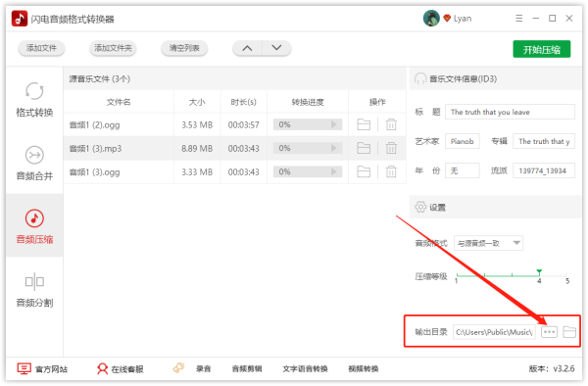This screenshot has height=386, width=588.
Task: Open the 音频合并 audio merge section
Action: coord(34,163)
